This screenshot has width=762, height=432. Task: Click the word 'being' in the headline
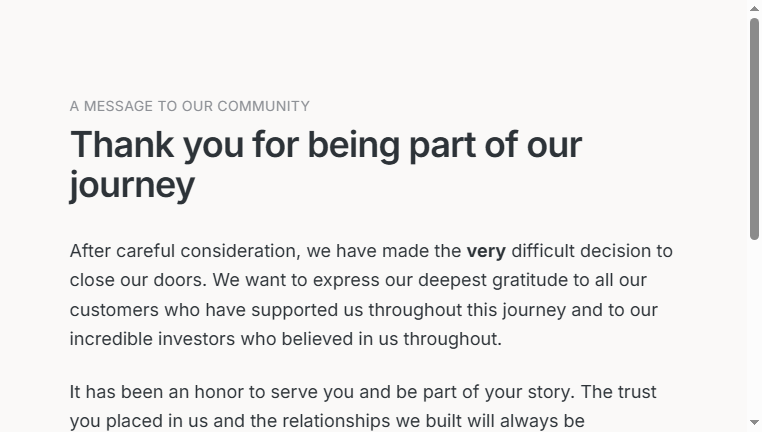tap(353, 145)
